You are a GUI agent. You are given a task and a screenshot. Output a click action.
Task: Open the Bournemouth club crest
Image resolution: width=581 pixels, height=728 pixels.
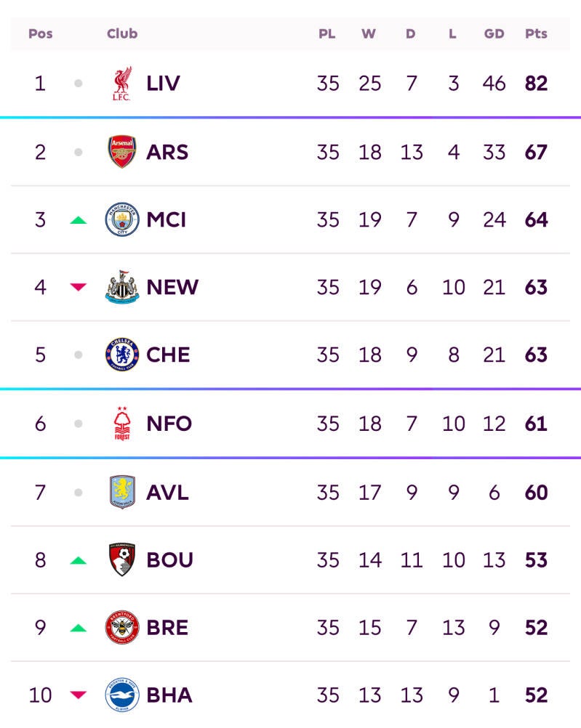pyautogui.click(x=122, y=559)
